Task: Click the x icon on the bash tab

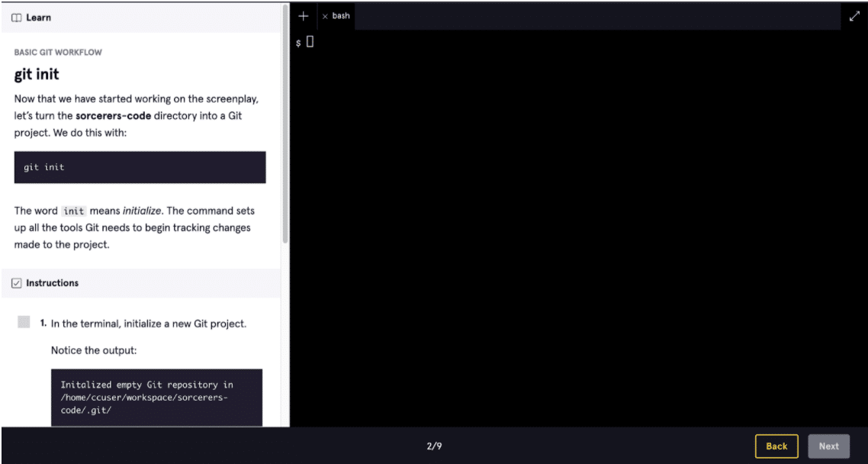Action: (x=326, y=15)
